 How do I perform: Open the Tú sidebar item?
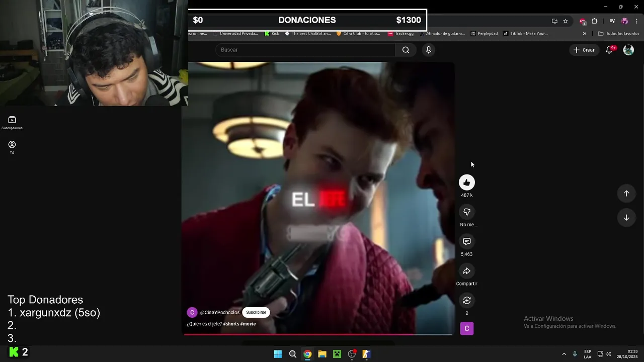tap(12, 147)
